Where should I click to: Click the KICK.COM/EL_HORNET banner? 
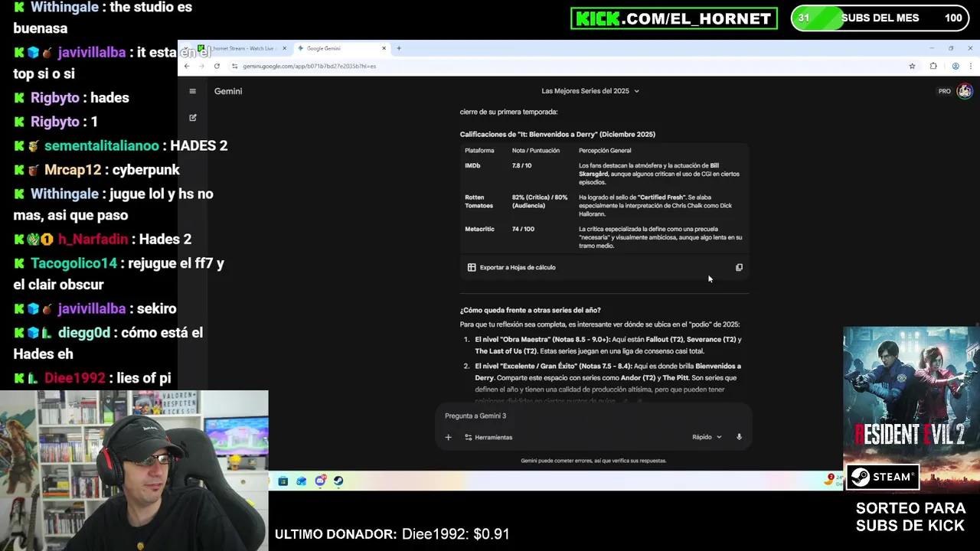click(x=674, y=18)
